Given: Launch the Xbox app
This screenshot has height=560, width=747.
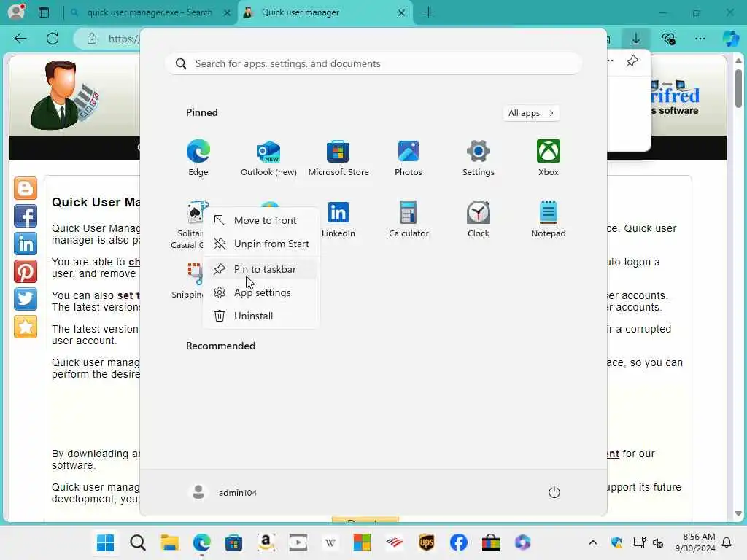Looking at the screenshot, I should coord(549,158).
